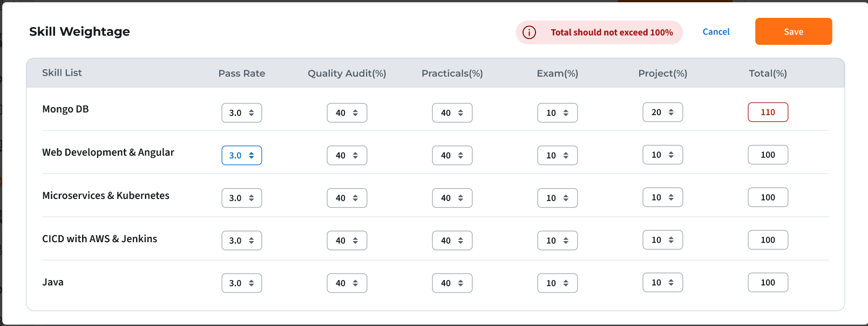Click the Pass Rate column header
Viewport: 868px width, 326px height.
[x=241, y=74]
